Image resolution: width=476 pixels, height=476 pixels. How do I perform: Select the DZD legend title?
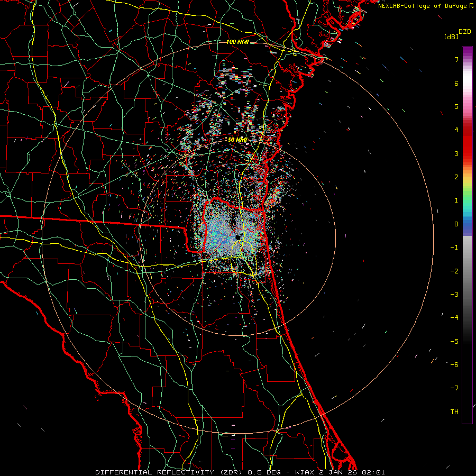click(464, 32)
